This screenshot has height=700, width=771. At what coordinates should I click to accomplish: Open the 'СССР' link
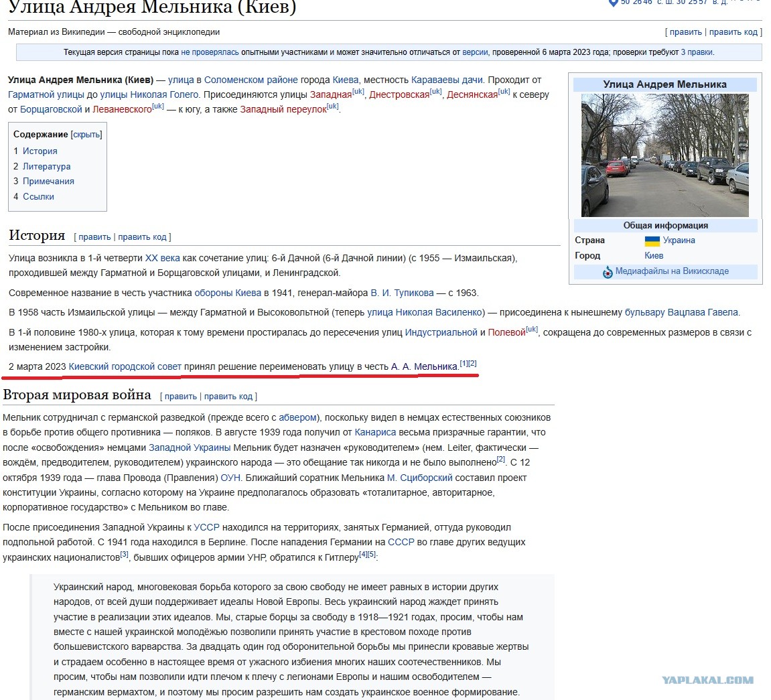401,543
